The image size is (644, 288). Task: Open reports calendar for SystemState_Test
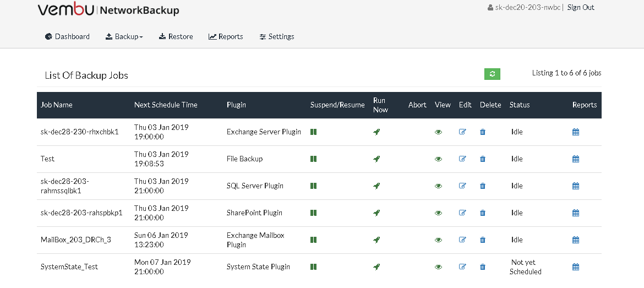pos(576,267)
